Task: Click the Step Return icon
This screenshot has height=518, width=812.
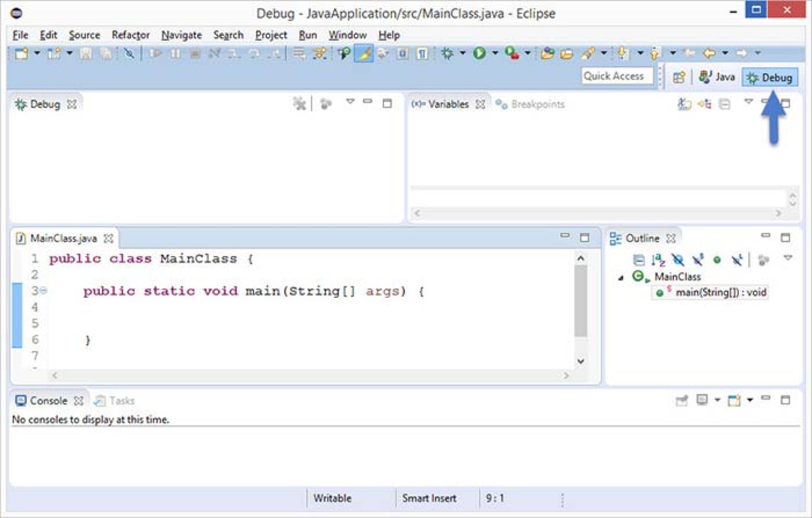Action: [274, 53]
